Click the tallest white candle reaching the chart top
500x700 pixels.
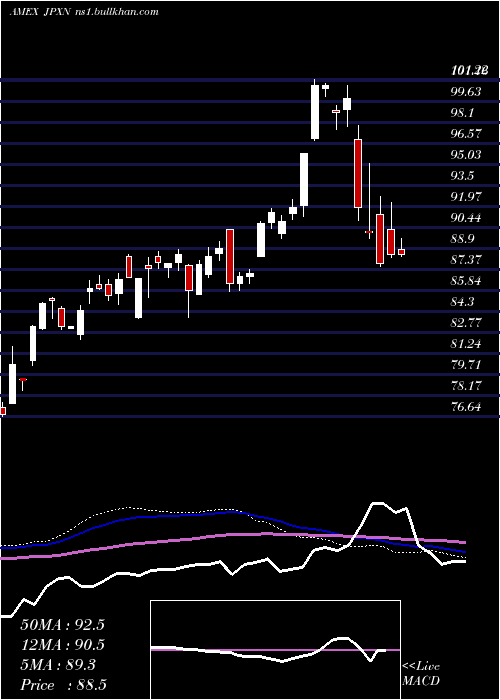(x=315, y=112)
